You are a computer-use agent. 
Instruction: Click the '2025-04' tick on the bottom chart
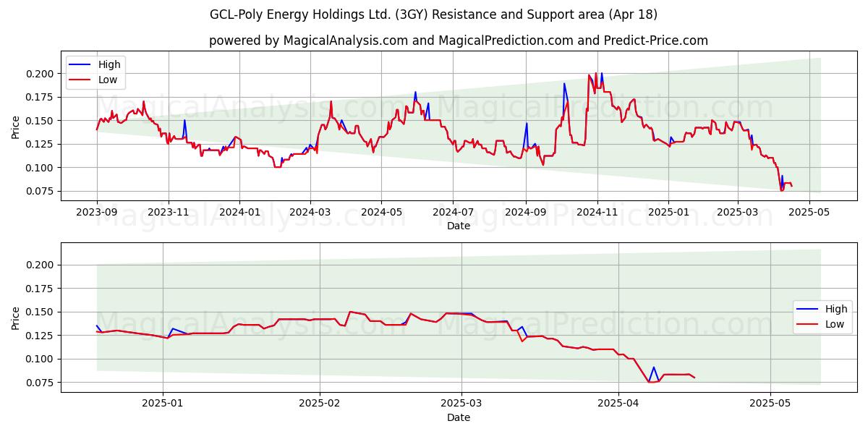(x=618, y=403)
